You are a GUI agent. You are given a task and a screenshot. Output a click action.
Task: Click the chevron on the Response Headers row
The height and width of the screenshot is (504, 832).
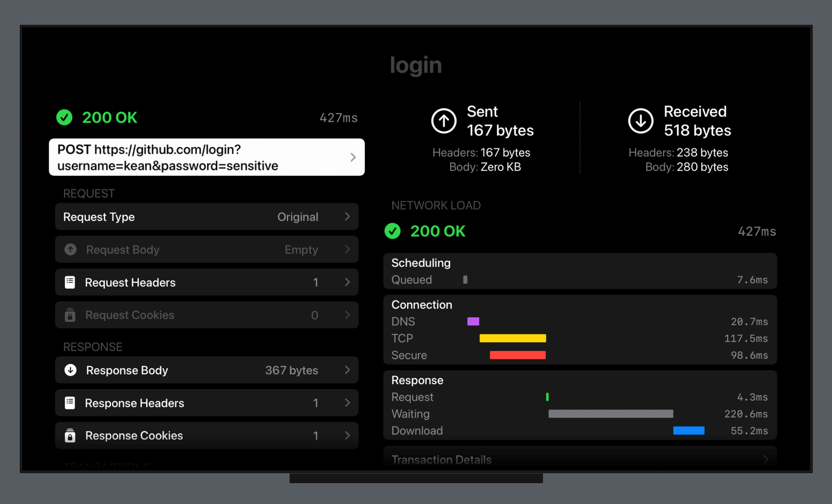tap(347, 402)
